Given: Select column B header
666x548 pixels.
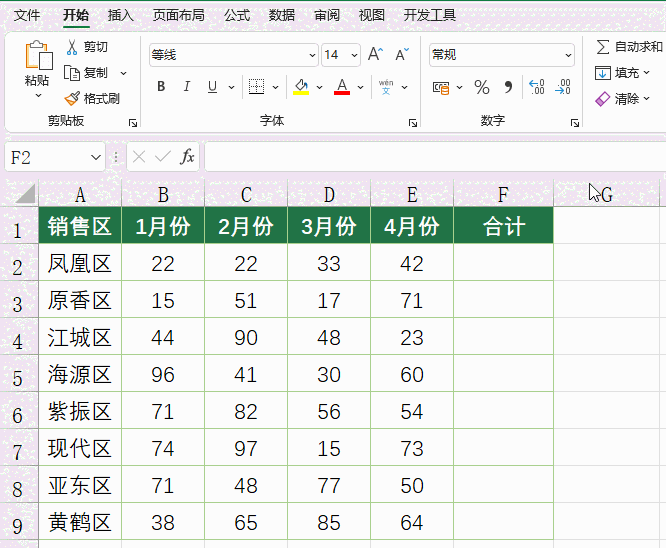Looking at the screenshot, I should [163, 194].
